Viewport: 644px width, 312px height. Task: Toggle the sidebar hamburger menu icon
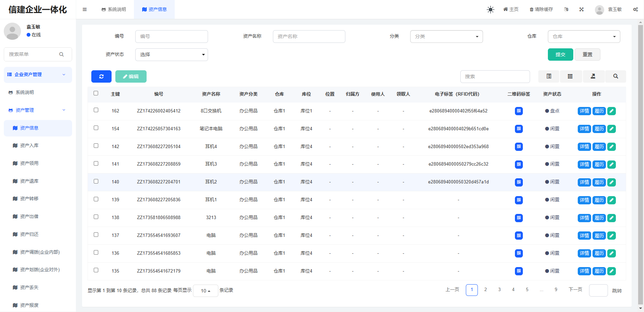[x=84, y=9]
